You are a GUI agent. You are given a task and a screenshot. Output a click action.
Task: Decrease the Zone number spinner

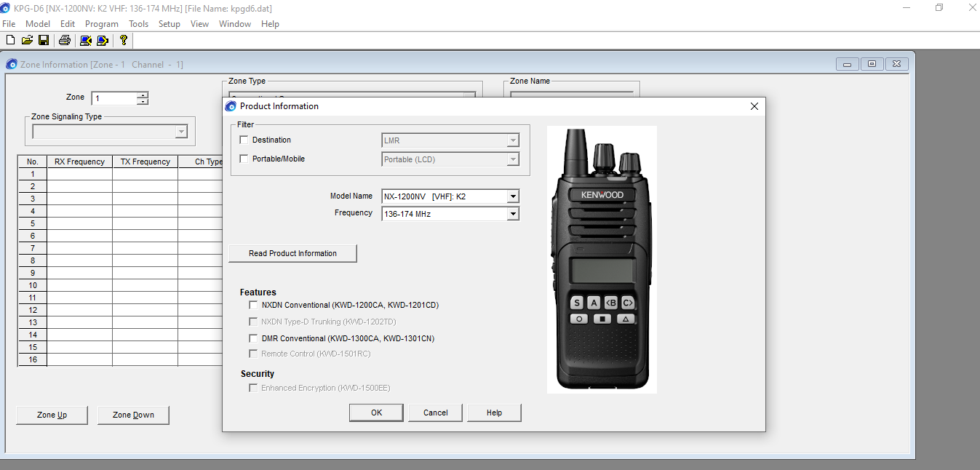click(x=143, y=101)
